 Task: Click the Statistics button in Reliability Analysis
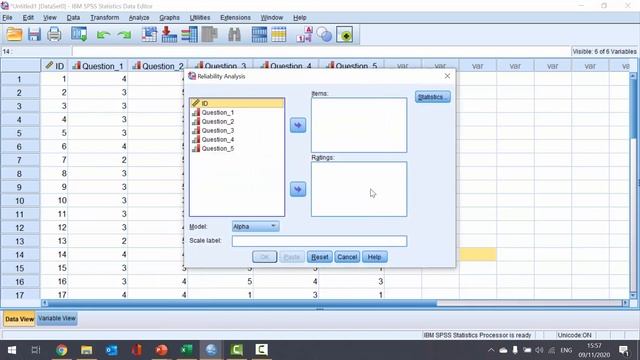pyautogui.click(x=433, y=97)
